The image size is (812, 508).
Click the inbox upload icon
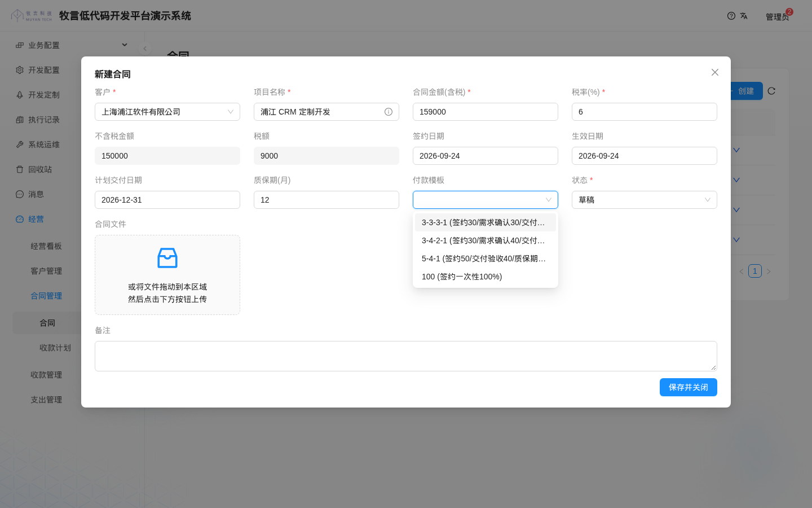click(x=167, y=258)
